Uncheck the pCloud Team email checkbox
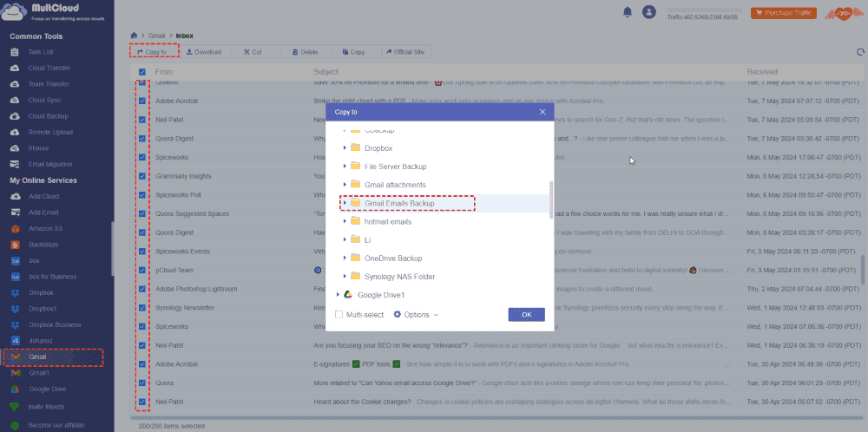The width and height of the screenshot is (868, 432). (142, 270)
